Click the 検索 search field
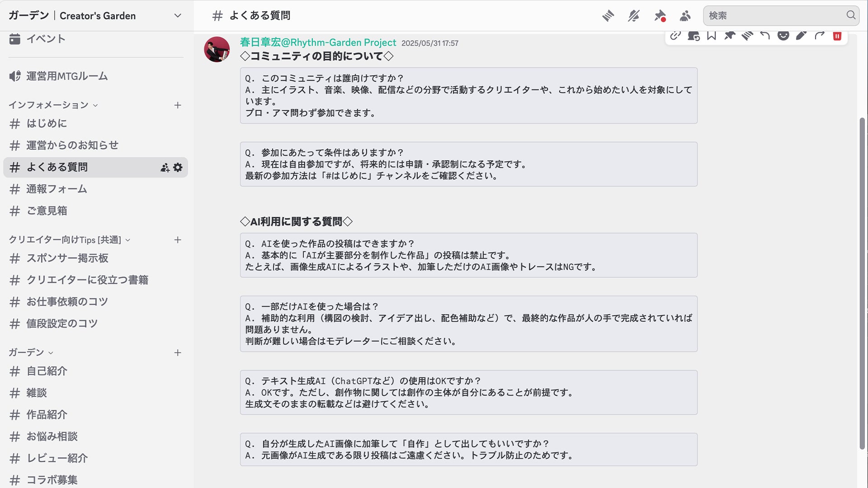 point(775,16)
